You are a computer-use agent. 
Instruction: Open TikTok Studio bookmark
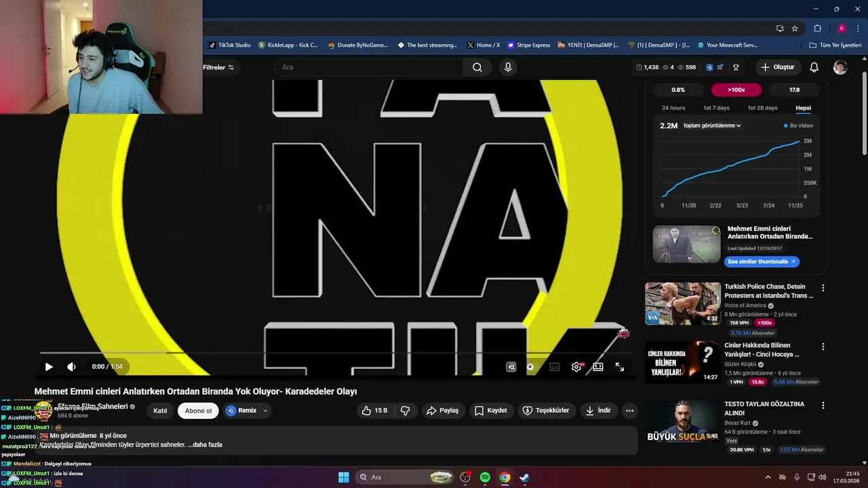pyautogui.click(x=230, y=45)
